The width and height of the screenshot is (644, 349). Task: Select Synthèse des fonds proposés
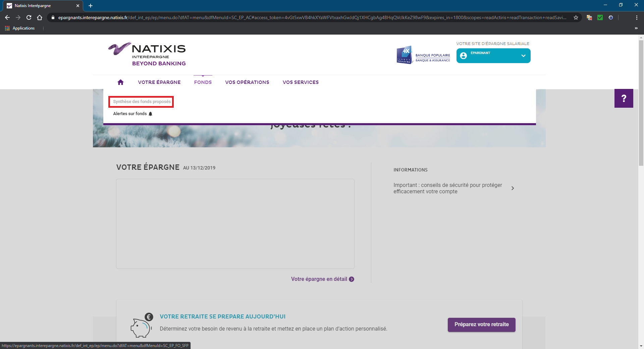point(142,102)
